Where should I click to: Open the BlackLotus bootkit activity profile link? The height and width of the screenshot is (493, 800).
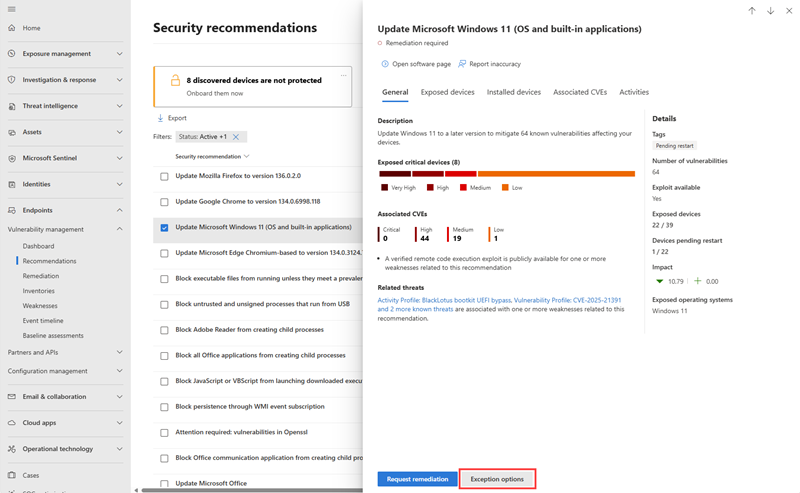point(441,300)
